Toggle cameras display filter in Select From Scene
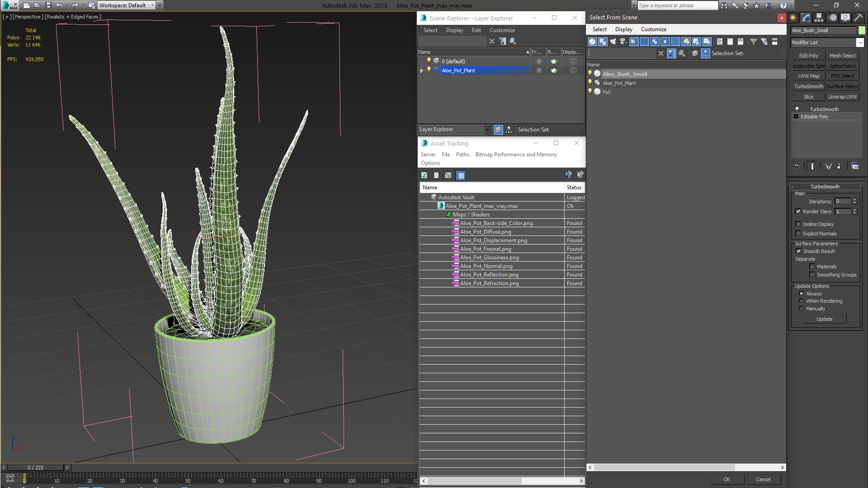Screen dimensions: 868x488 point(623,42)
